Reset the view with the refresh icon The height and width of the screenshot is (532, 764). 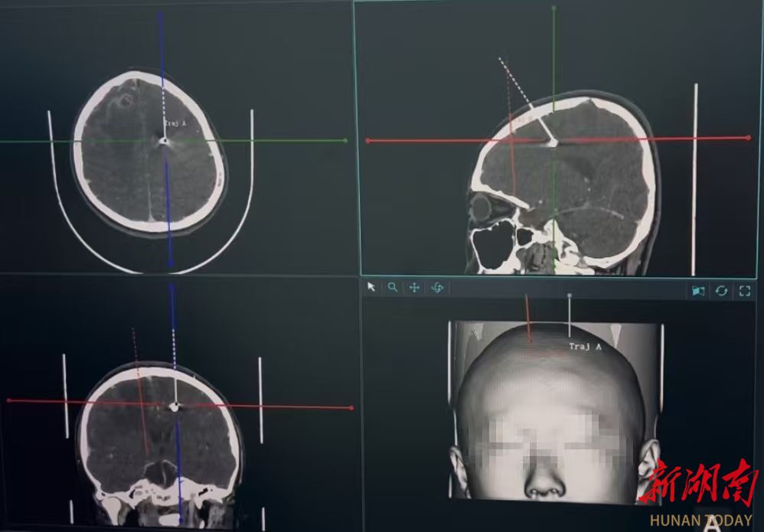click(x=721, y=291)
